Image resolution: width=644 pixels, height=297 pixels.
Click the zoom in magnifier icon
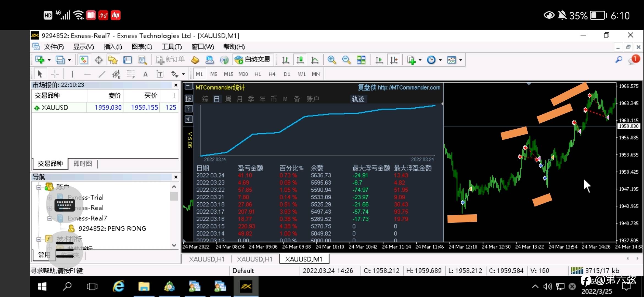pyautogui.click(x=332, y=60)
